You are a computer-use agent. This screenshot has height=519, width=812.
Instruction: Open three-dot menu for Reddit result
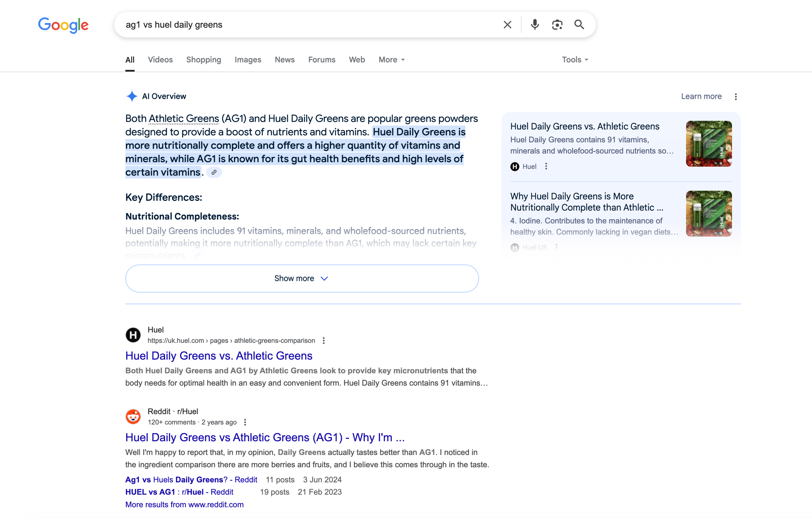(245, 422)
